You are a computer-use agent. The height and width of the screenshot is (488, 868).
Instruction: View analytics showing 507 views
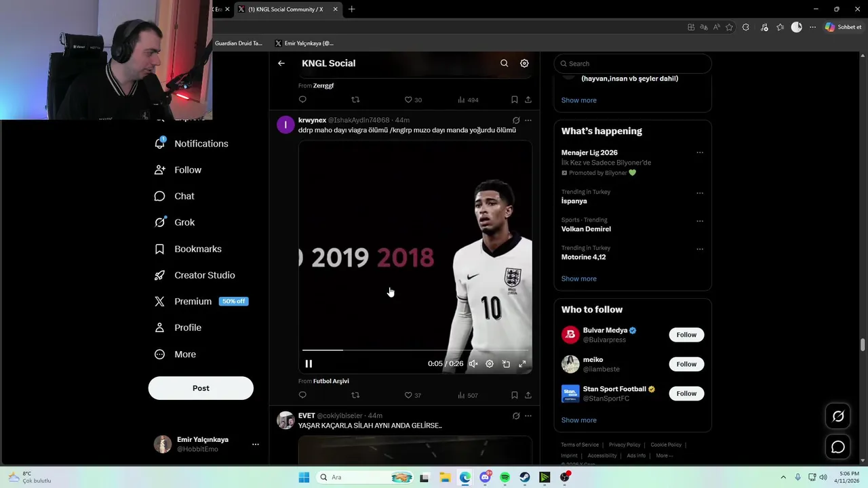pyautogui.click(x=467, y=395)
